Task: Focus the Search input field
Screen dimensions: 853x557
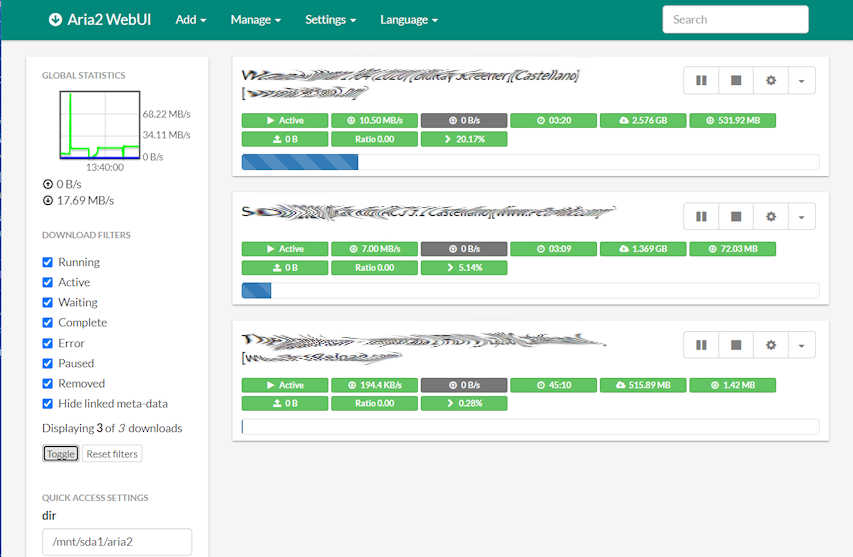Action: point(735,20)
